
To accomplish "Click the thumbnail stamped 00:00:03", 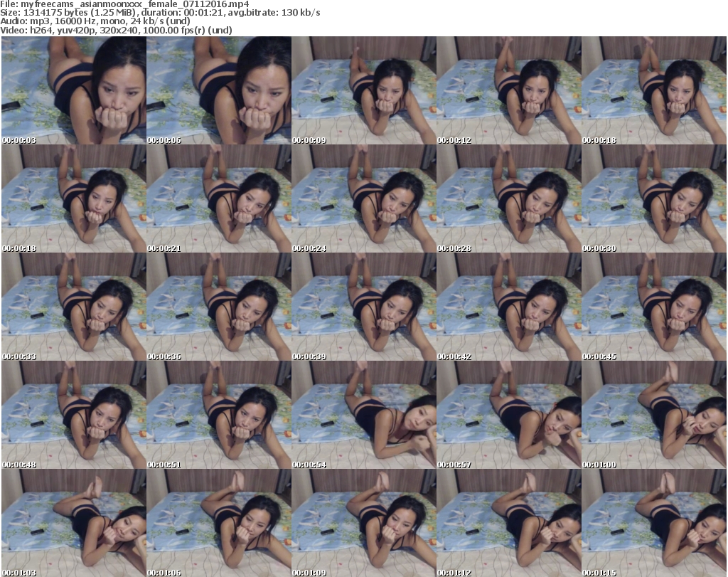I will click(x=73, y=90).
